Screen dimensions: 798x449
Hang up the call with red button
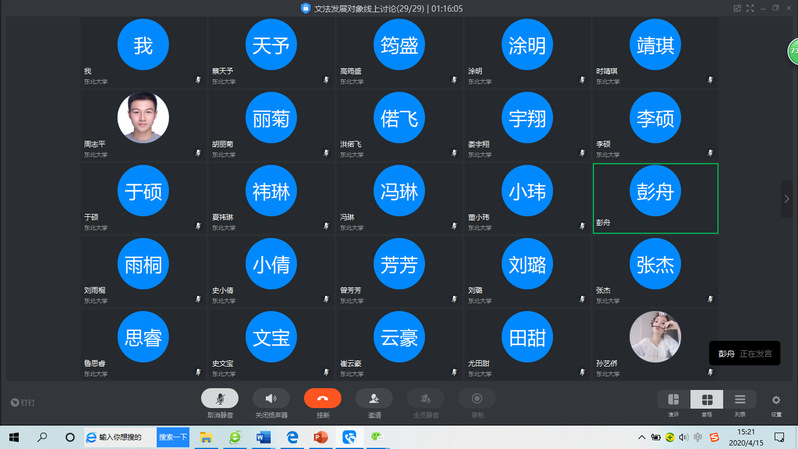(322, 399)
